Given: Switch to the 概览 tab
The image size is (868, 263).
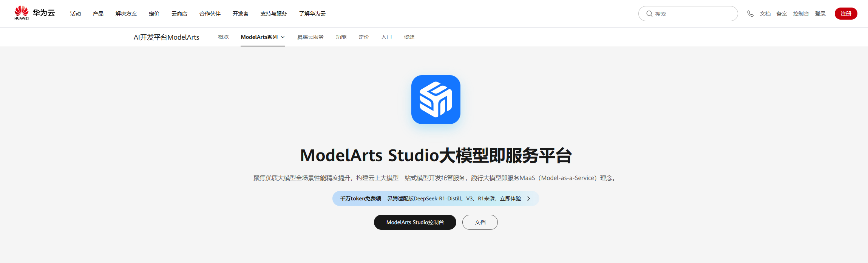Looking at the screenshot, I should [x=223, y=37].
